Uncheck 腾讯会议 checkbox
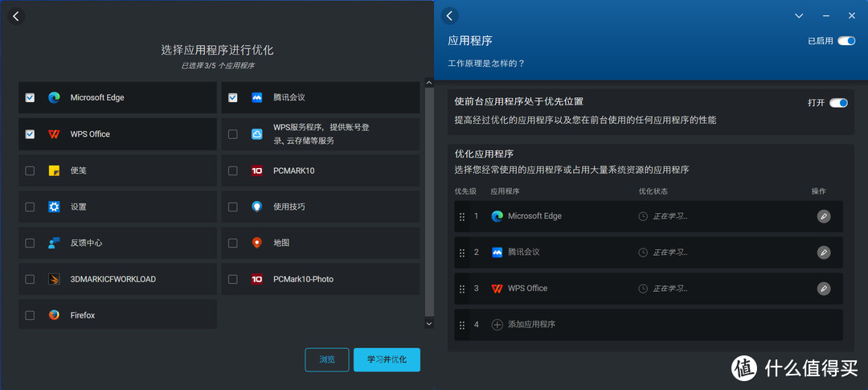This screenshot has width=868, height=390. click(233, 97)
